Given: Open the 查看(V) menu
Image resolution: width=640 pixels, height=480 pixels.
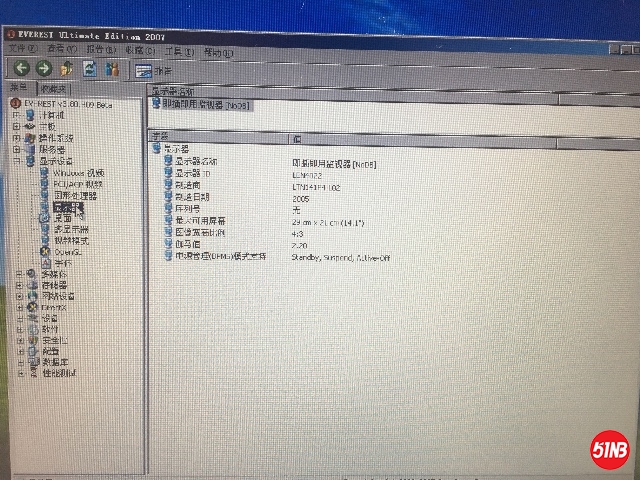Looking at the screenshot, I should (62, 49).
